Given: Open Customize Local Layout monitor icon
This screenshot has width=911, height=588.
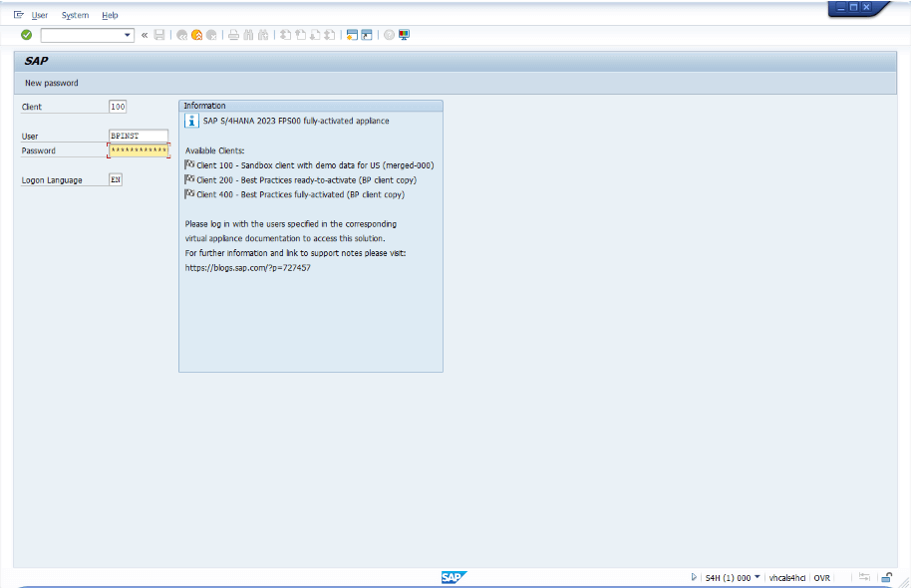Looking at the screenshot, I should click(404, 35).
